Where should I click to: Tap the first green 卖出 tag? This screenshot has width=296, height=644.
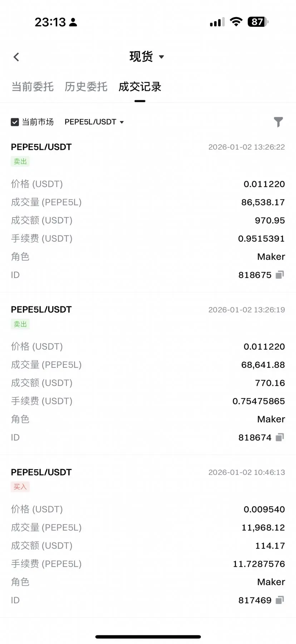pyautogui.click(x=20, y=161)
